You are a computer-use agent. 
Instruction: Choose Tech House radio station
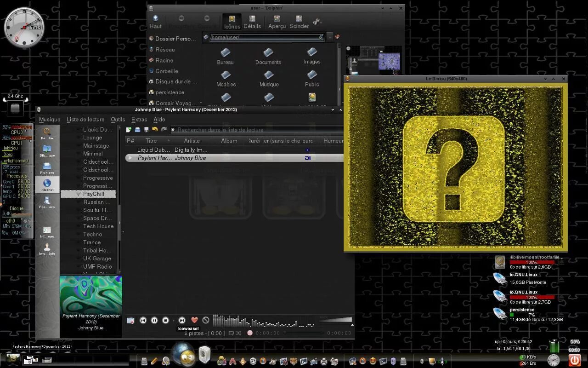[98, 226]
